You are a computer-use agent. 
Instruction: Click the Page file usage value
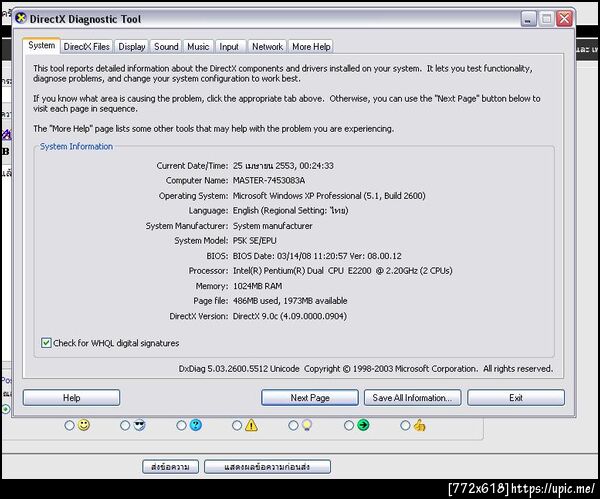[290, 301]
